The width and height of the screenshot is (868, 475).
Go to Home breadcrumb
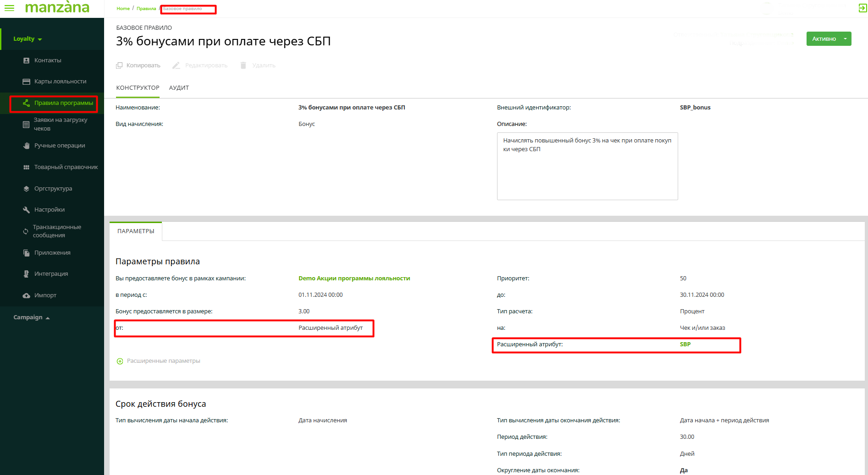(123, 9)
